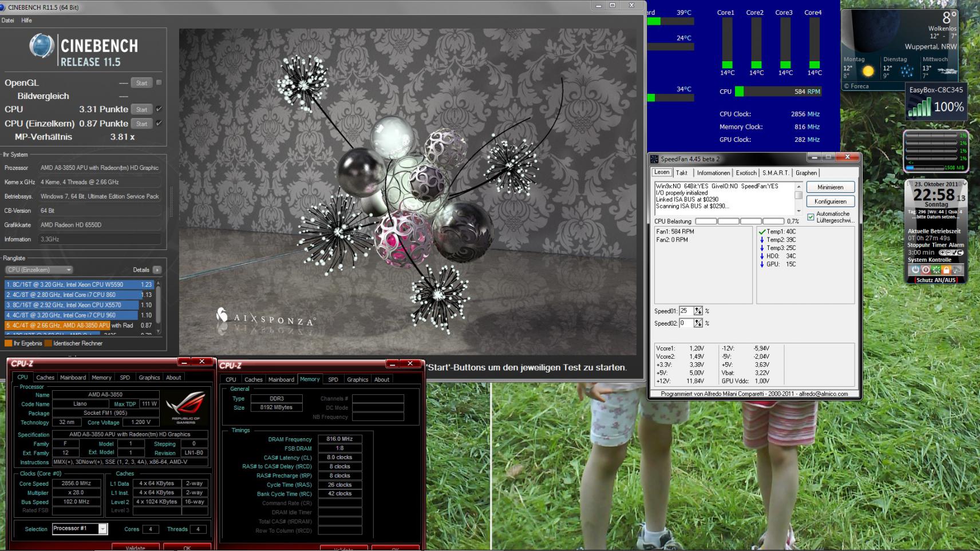
Task: Click the CPU fan 584 RPM bar
Action: tap(779, 92)
